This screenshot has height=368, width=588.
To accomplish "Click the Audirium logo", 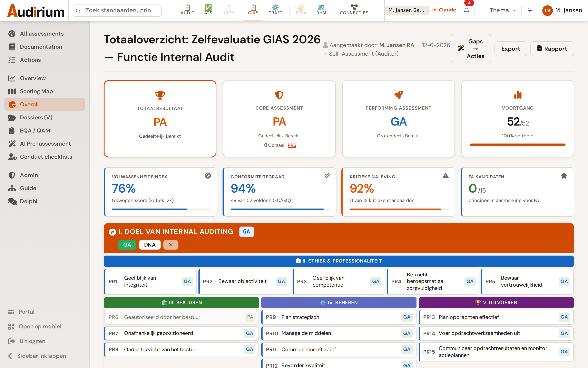I will (x=36, y=11).
